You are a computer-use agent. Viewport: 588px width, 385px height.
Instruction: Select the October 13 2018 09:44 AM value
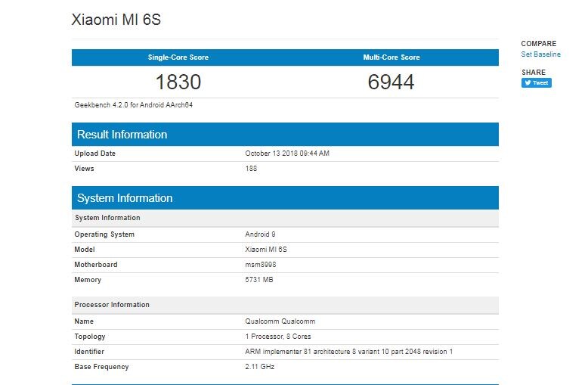coord(287,154)
